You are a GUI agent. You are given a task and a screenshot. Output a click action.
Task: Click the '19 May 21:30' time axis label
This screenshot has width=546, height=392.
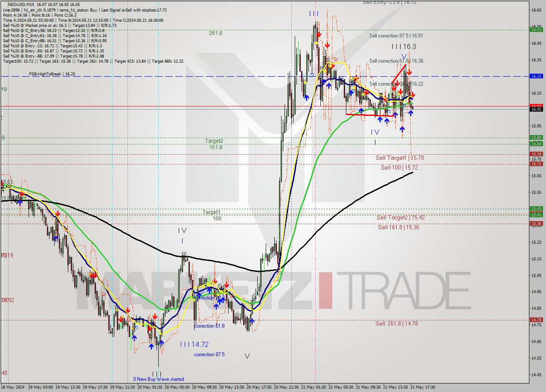(x=123, y=387)
